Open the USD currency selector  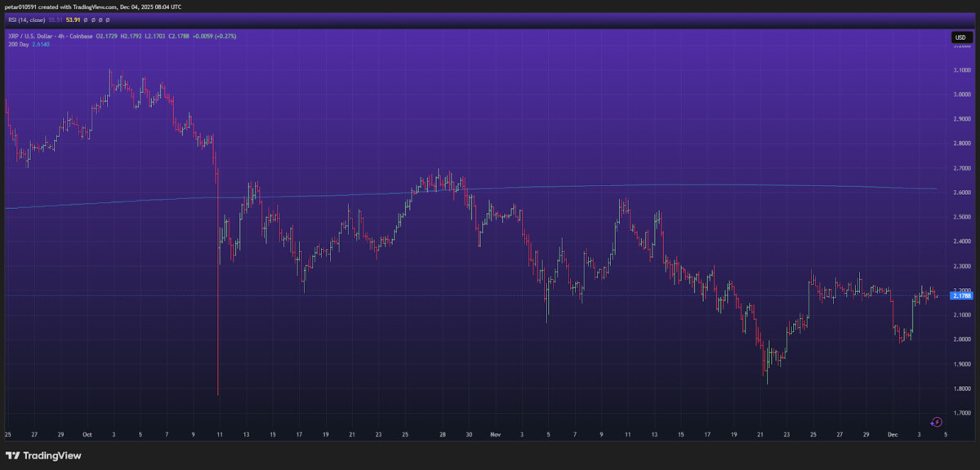[960, 38]
